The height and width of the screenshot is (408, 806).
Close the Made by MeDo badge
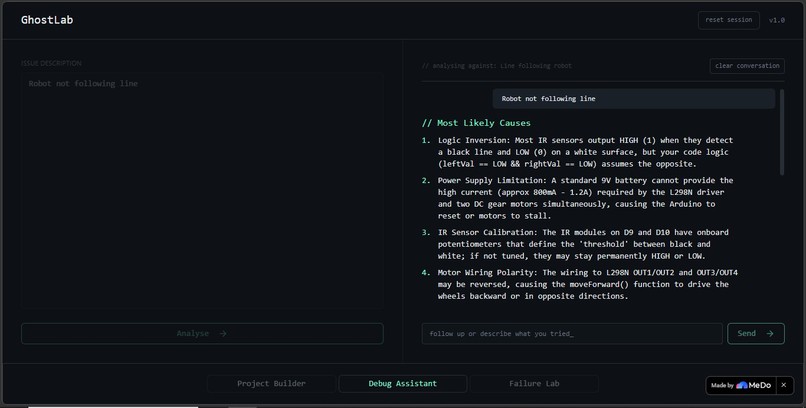783,385
